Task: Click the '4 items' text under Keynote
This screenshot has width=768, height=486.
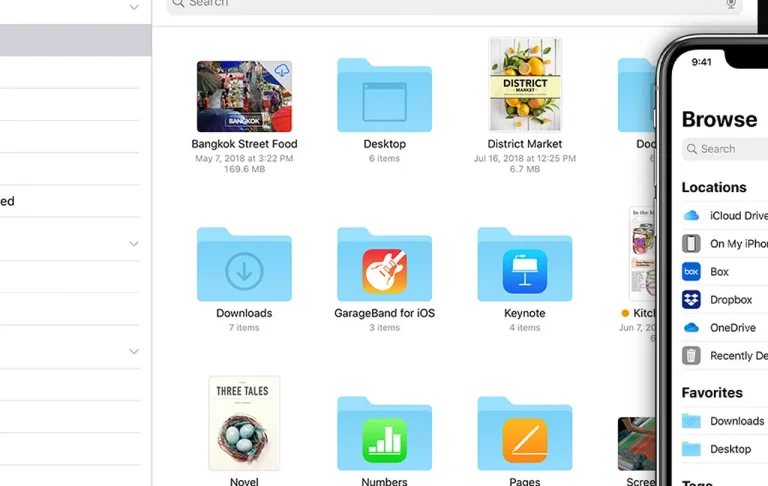Action: [525, 327]
